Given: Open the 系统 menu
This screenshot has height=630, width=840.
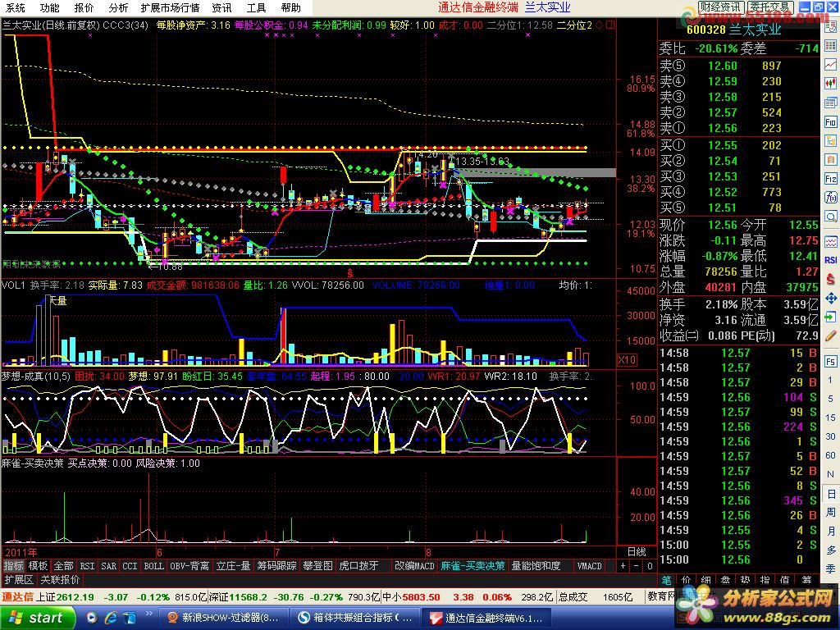Looking at the screenshot, I should [x=16, y=7].
